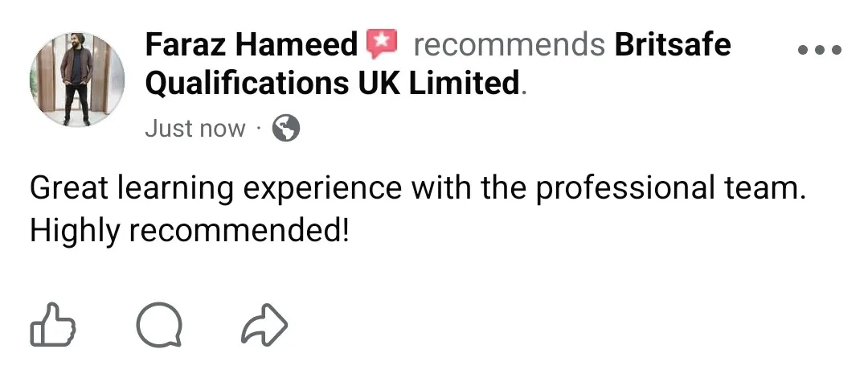Click the 'Highly recommended!' line
This screenshot has height=378, width=868.
[190, 230]
